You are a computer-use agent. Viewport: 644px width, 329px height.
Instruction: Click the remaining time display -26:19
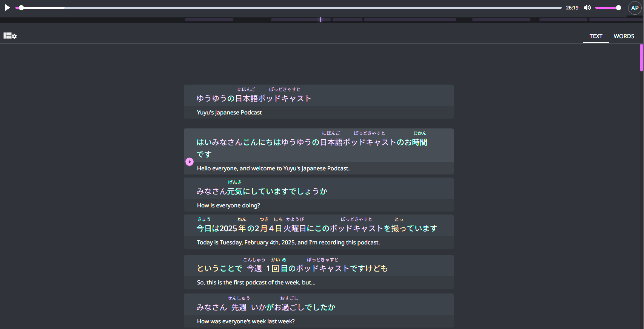571,8
